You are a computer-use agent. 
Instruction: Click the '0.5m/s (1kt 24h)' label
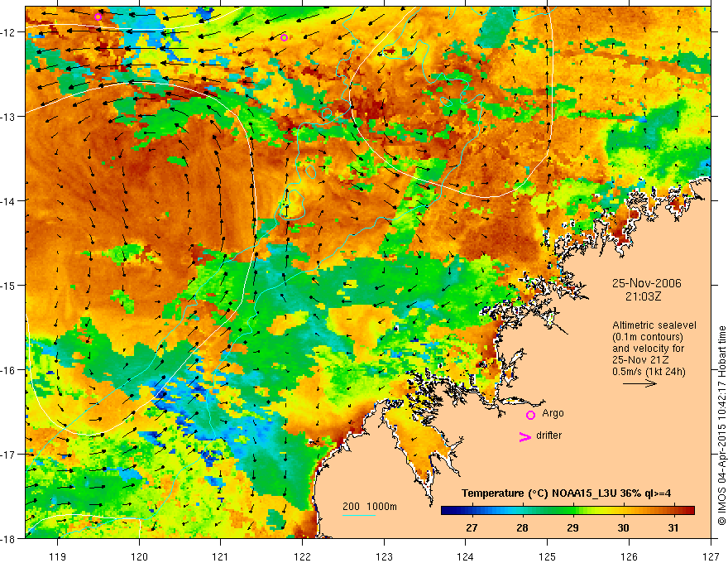649,371
